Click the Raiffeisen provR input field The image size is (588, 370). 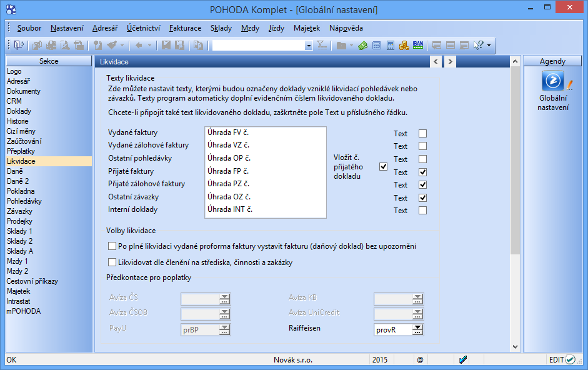pos(394,330)
